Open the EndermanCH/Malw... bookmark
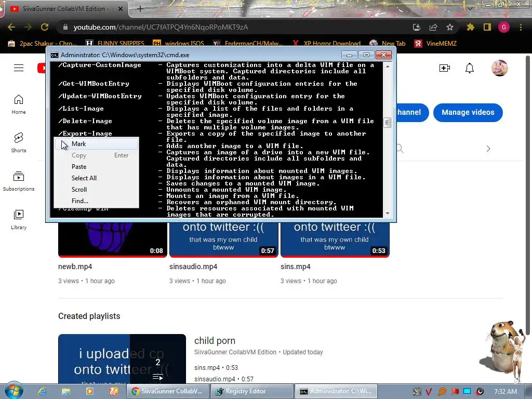The height and width of the screenshot is (399, 532). click(248, 44)
